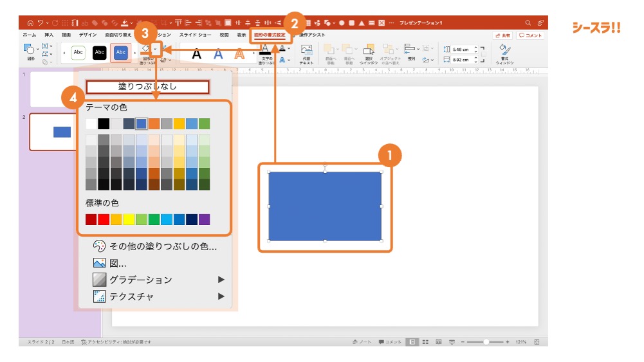The width and height of the screenshot is (644, 362).
Task: Pick the red standard color swatch
Action: [104, 219]
